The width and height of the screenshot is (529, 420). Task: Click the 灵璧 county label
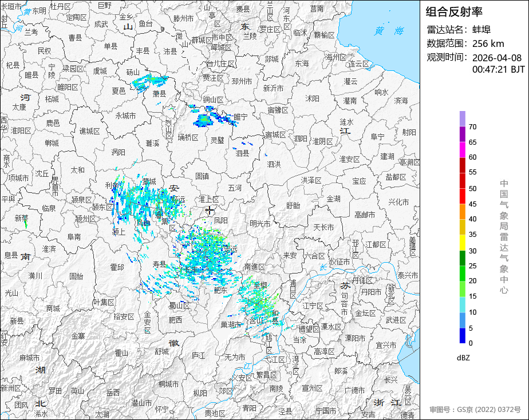[218, 140]
